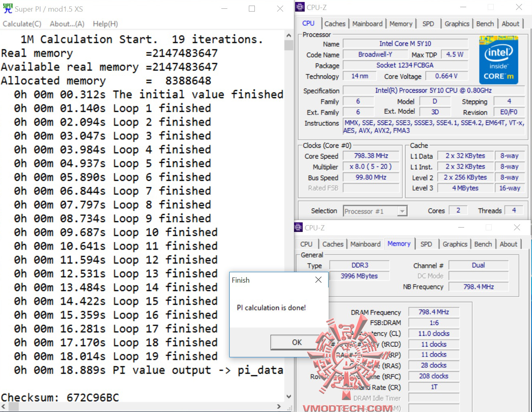
Task: Click the tRFC value '208 clocks'
Action: [434, 376]
